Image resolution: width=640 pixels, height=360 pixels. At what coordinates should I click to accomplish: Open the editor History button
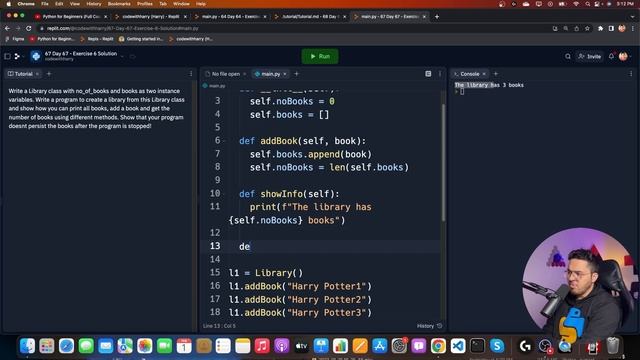click(429, 326)
